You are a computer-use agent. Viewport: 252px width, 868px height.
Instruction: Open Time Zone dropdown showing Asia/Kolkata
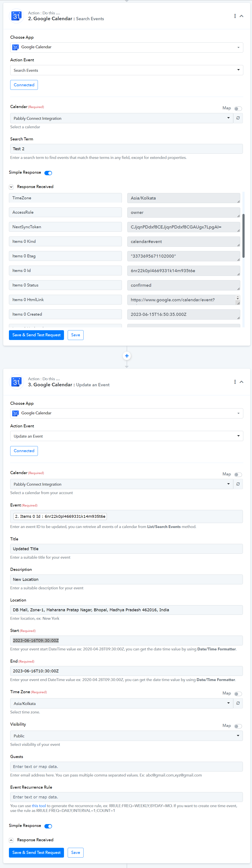pos(121,704)
